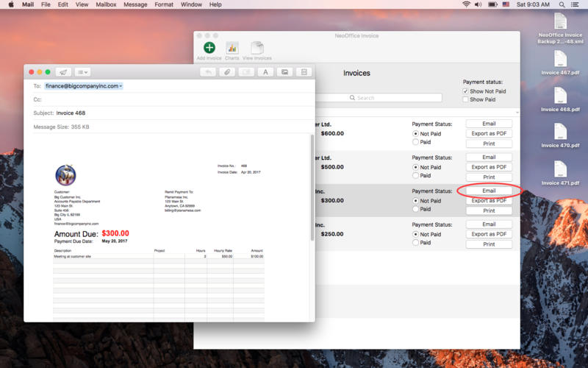Export the $600.00 invoice as PDF
Viewport: 588px width, 368px height.
pyautogui.click(x=489, y=133)
